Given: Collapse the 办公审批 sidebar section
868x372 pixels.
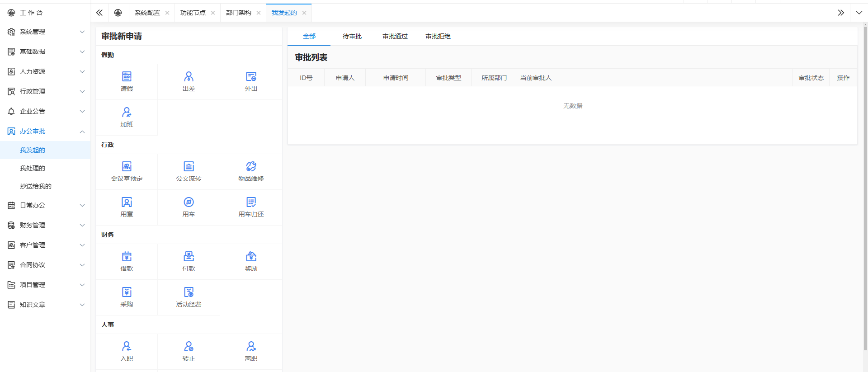Looking at the screenshot, I should pyautogui.click(x=45, y=131).
